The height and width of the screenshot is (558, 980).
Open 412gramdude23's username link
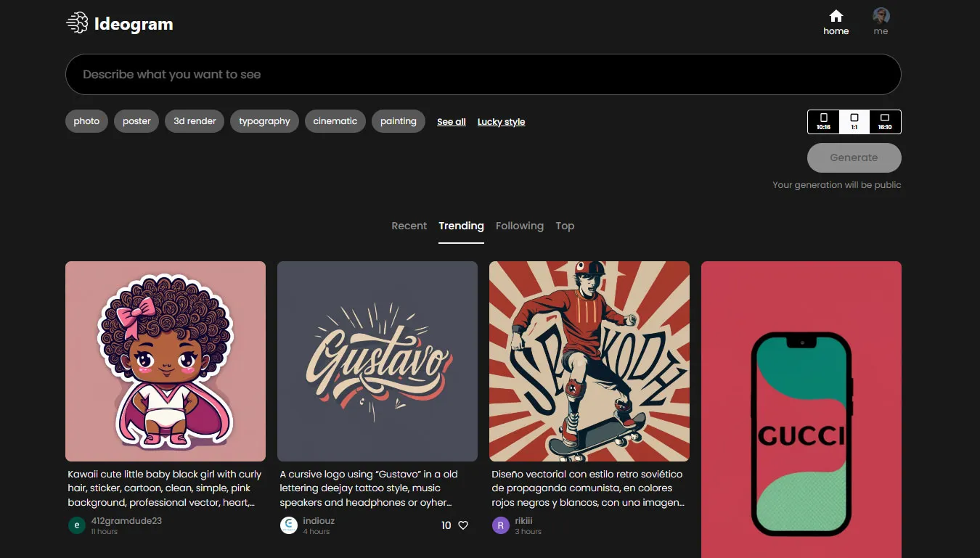point(126,521)
